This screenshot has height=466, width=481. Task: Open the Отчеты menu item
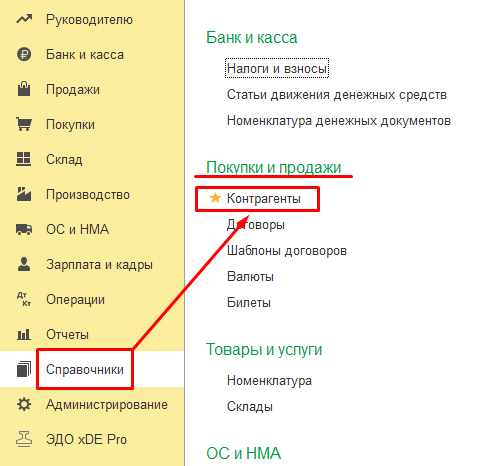(68, 334)
